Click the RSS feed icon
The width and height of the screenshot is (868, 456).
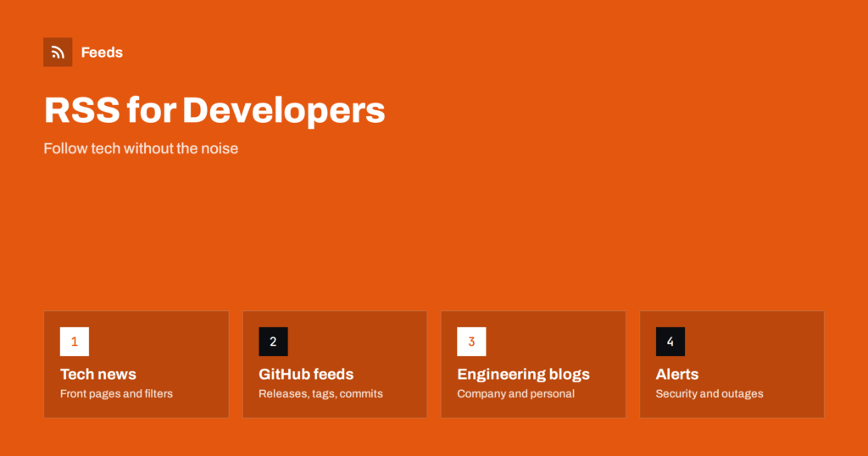[58, 52]
